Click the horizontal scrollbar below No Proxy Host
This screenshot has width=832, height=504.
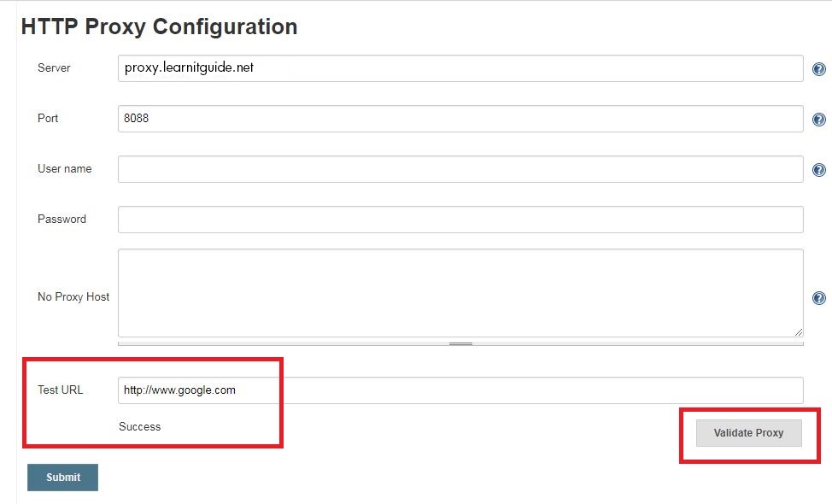point(461,343)
